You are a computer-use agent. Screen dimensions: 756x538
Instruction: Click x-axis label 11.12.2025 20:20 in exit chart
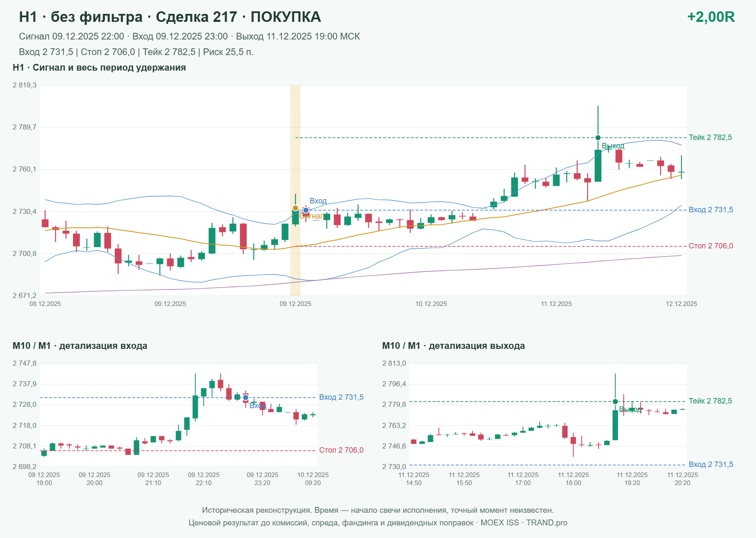682,479
